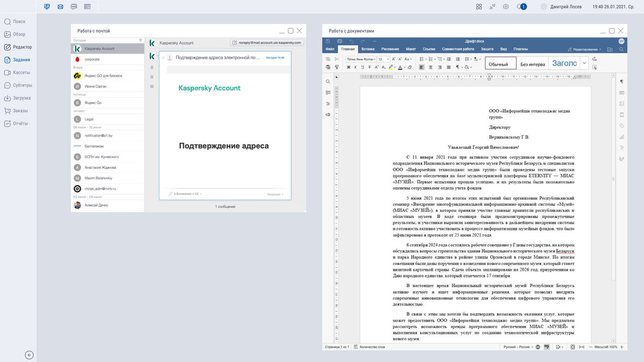Open the mail envelope icon in the top bar

pyautogui.click(x=60, y=7)
